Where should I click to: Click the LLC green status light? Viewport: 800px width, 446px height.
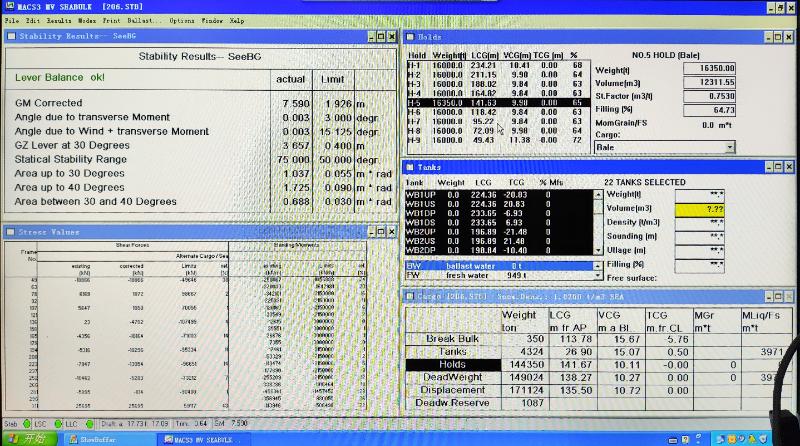point(89,425)
